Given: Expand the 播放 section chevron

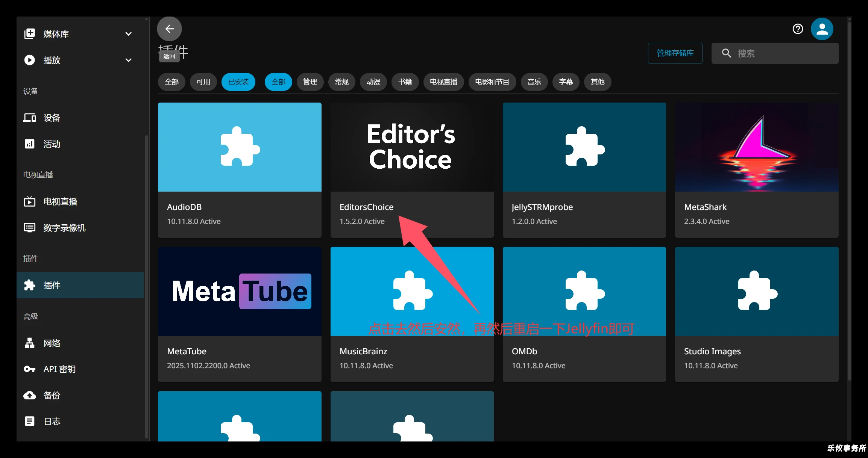Looking at the screenshot, I should [x=129, y=60].
